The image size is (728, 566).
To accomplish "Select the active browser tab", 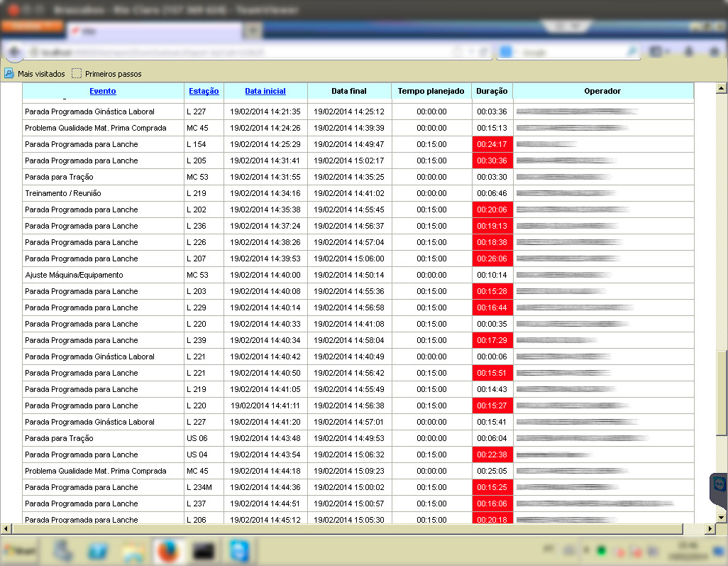I will (155, 31).
